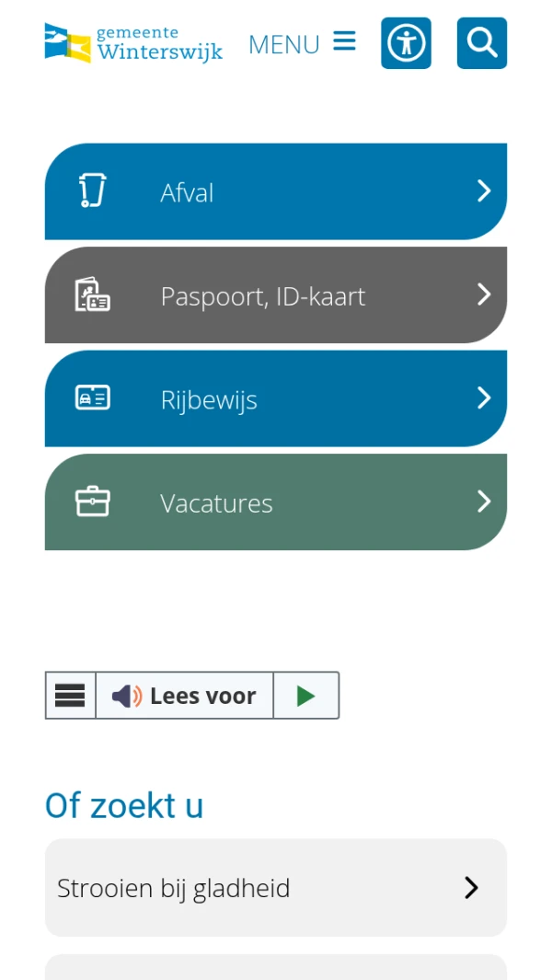Screen dimensions: 552x980
Task: Click the passport ID-card icon
Action: (92, 295)
